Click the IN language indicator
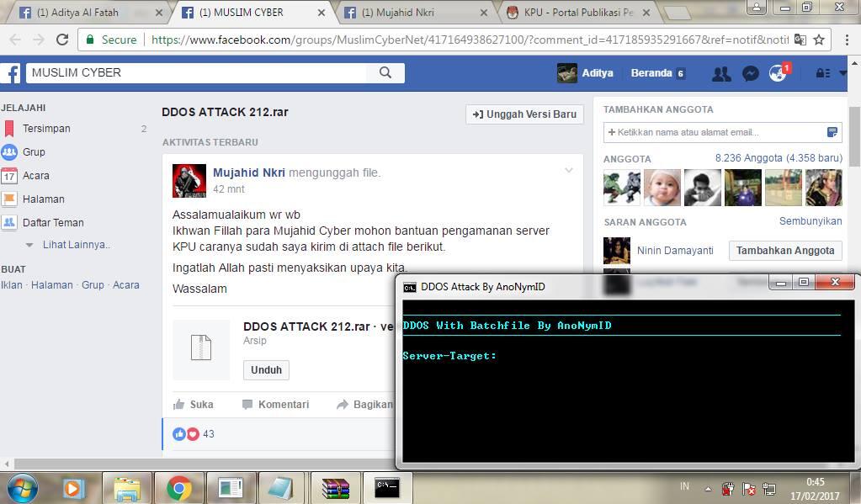The width and height of the screenshot is (861, 504). [684, 486]
